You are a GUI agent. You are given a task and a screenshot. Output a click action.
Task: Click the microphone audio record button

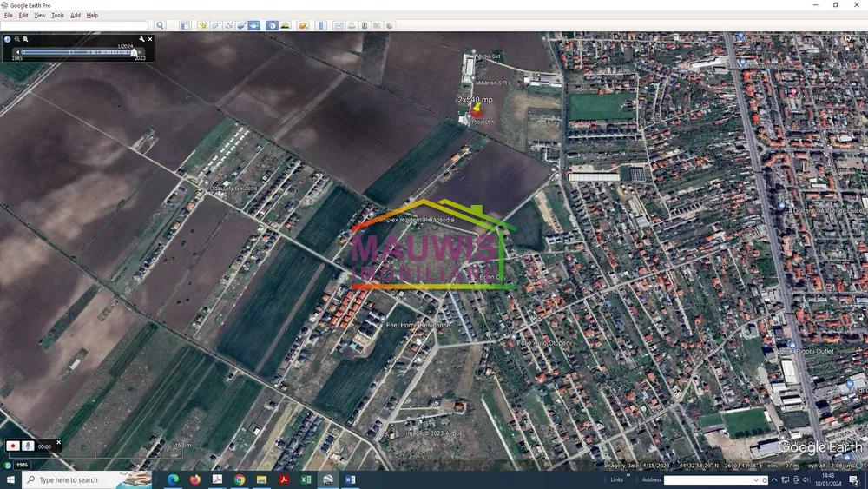coord(28,446)
